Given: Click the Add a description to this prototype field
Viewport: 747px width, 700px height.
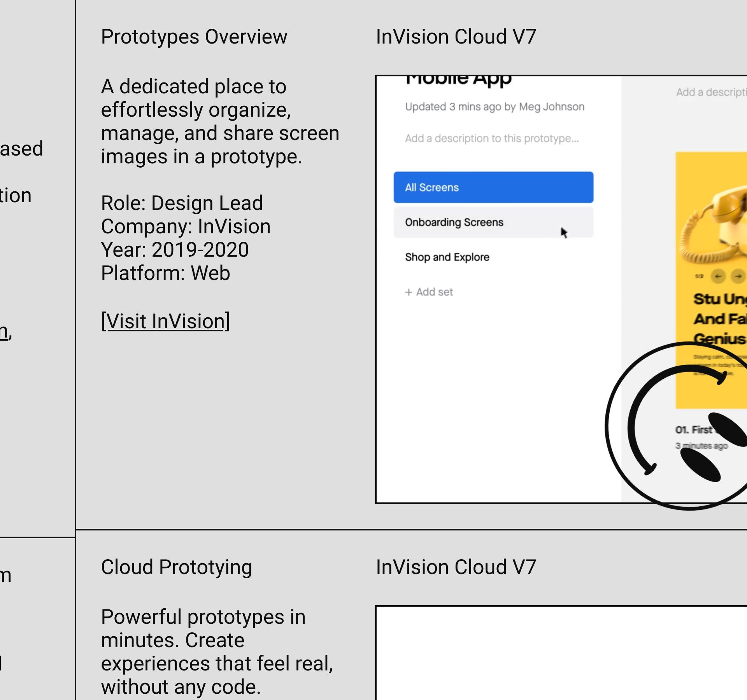Looking at the screenshot, I should coord(491,138).
